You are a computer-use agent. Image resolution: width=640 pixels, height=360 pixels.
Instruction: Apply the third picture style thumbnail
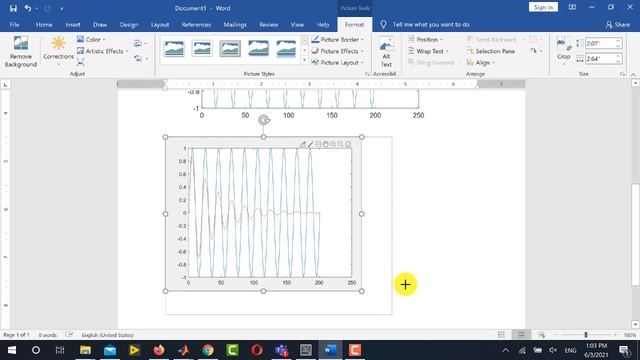coord(230,48)
